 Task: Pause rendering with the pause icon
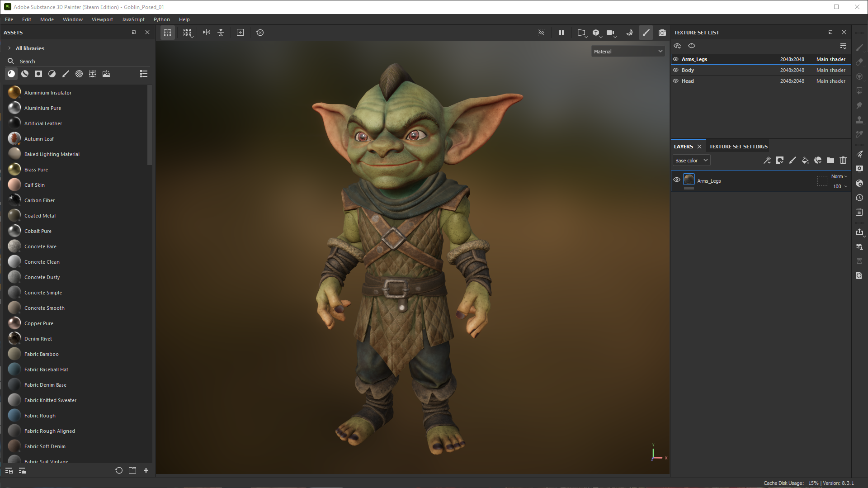coord(561,33)
